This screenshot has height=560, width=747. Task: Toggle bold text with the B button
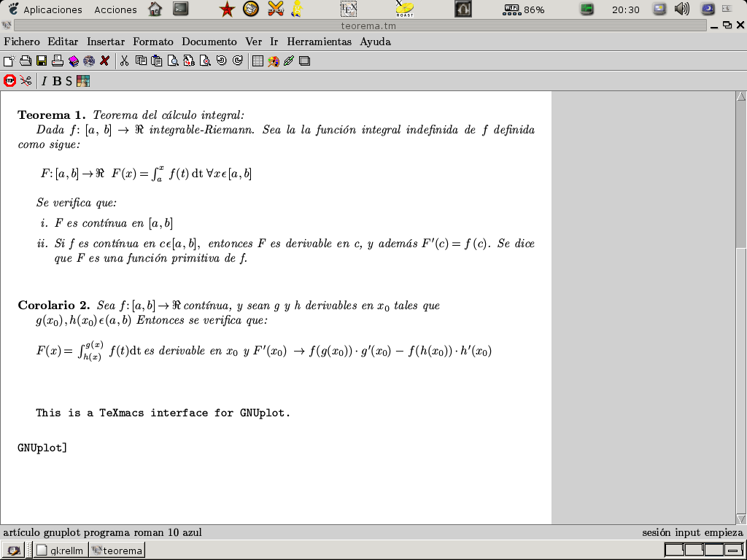57,81
